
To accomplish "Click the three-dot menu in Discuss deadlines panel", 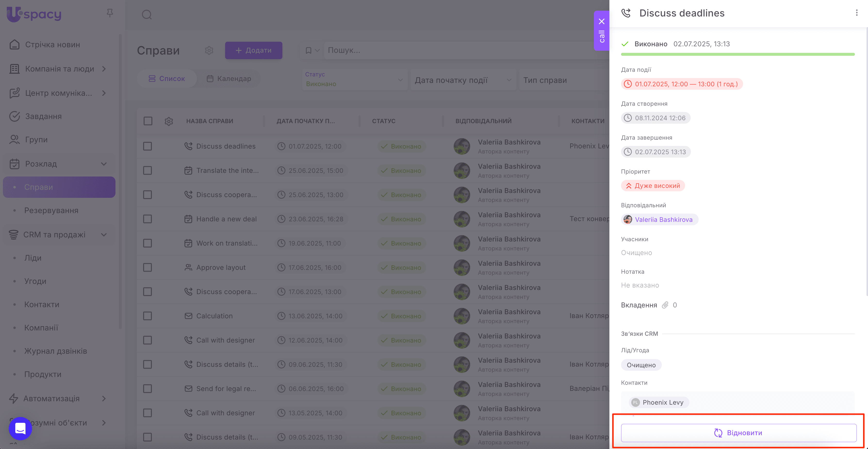I will tap(856, 13).
